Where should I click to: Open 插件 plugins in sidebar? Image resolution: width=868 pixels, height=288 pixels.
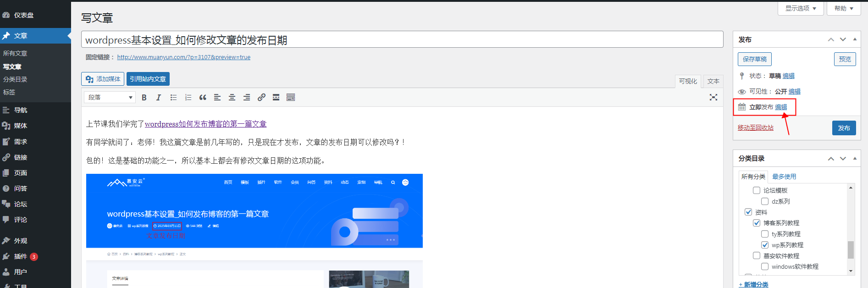tap(35, 256)
